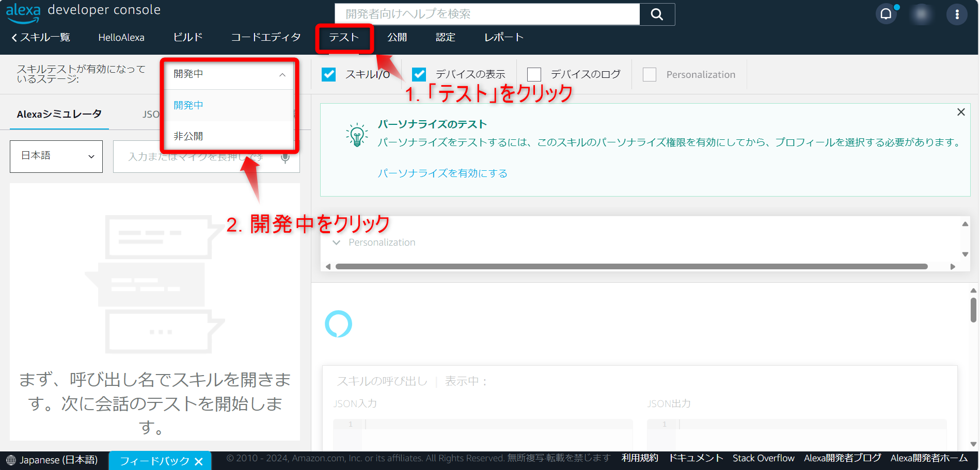Screen dimensions: 980x470
Task: Open the Stack Overflow footer link
Action: click(x=764, y=458)
